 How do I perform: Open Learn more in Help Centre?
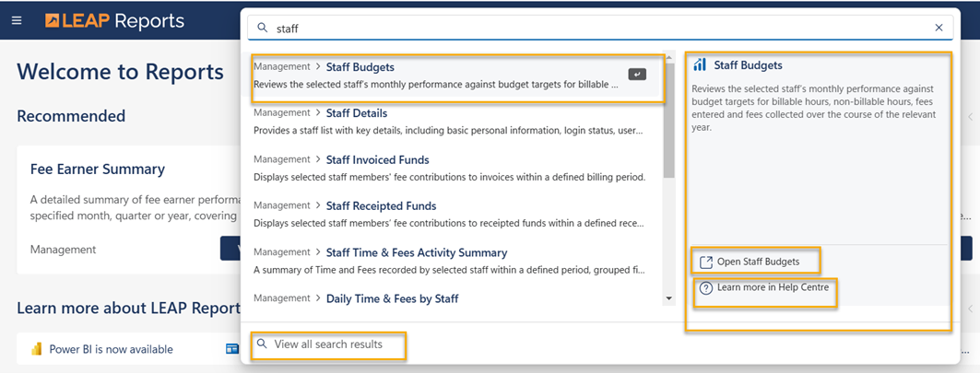coord(773,288)
